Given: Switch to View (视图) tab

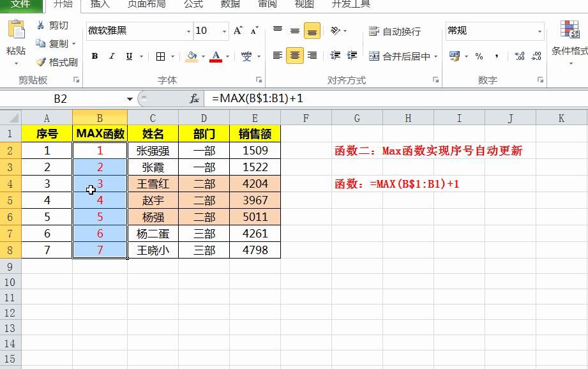Looking at the screenshot, I should [304, 4].
